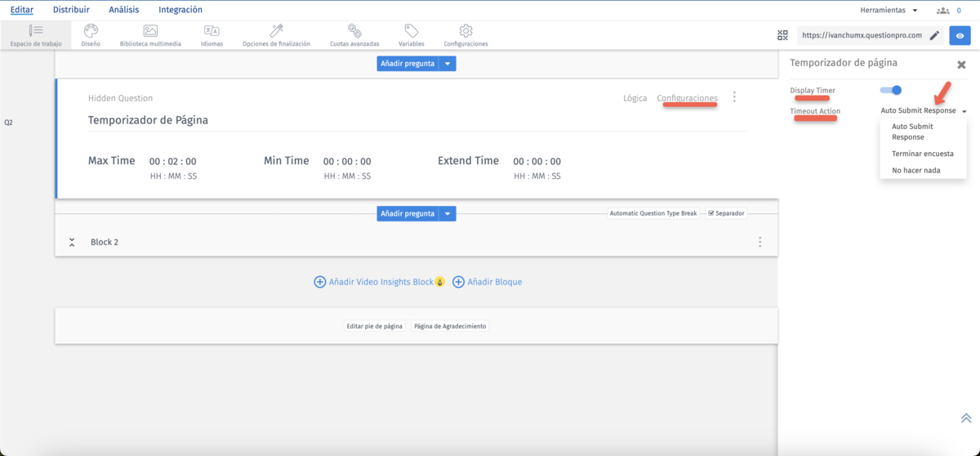This screenshot has height=456, width=980.
Task: Click the blue eye preview button
Action: (x=960, y=36)
